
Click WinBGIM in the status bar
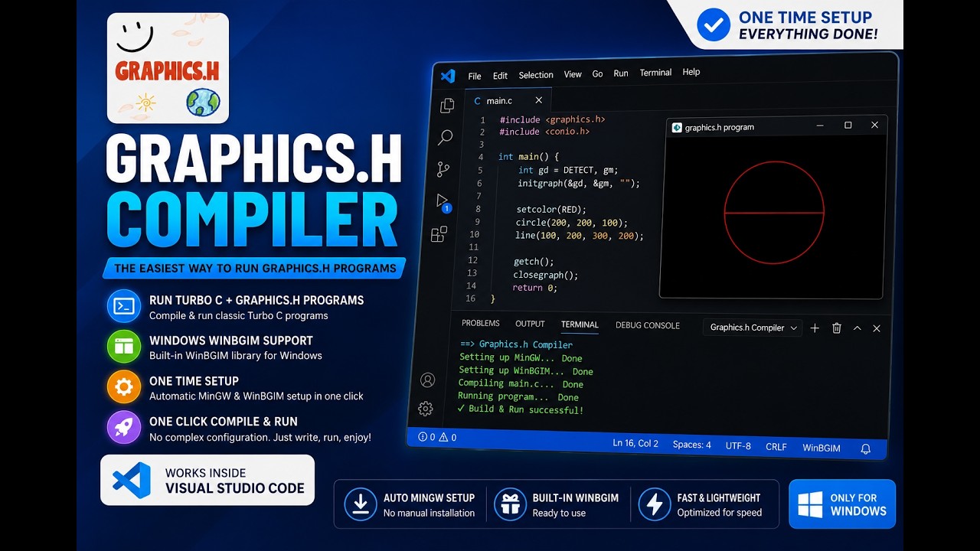(x=822, y=448)
